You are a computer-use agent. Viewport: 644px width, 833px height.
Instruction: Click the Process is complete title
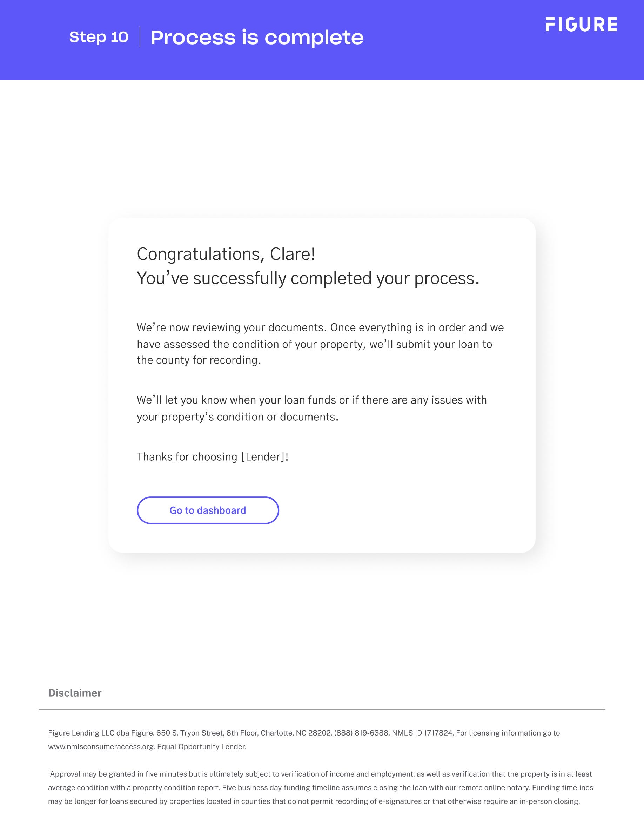(257, 38)
